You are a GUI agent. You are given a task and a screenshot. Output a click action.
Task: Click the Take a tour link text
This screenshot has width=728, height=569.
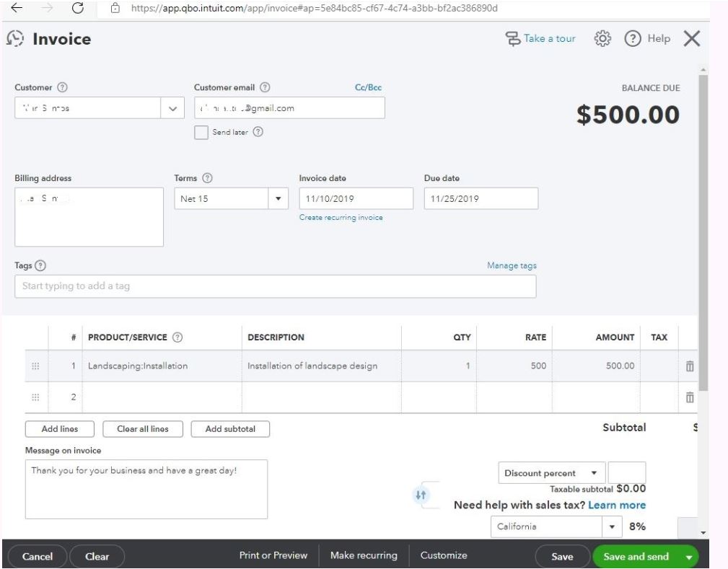549,38
